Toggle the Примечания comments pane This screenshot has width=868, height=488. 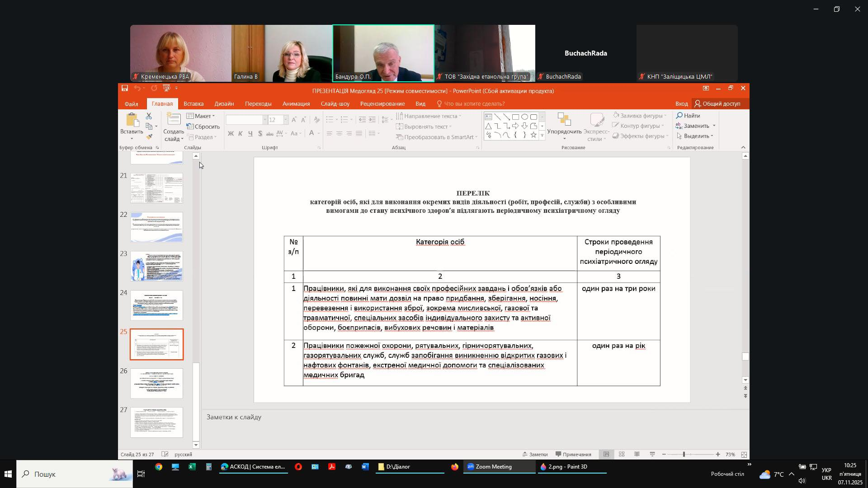pyautogui.click(x=573, y=454)
